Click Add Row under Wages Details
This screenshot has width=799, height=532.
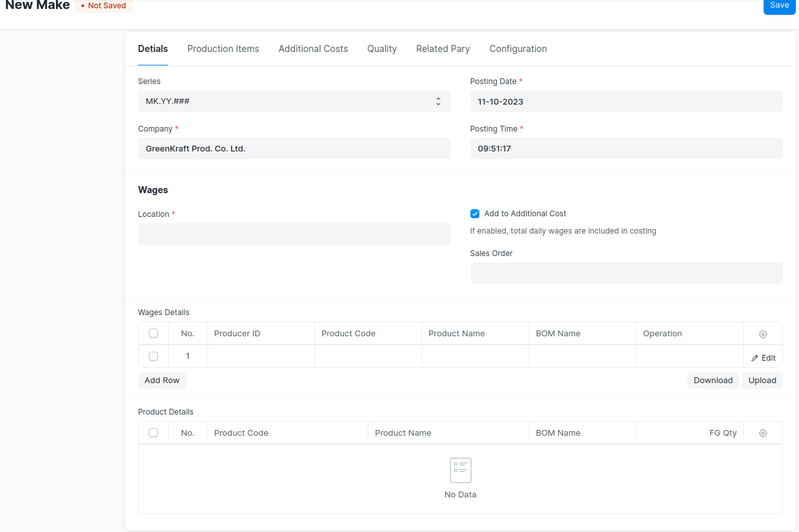[162, 381]
